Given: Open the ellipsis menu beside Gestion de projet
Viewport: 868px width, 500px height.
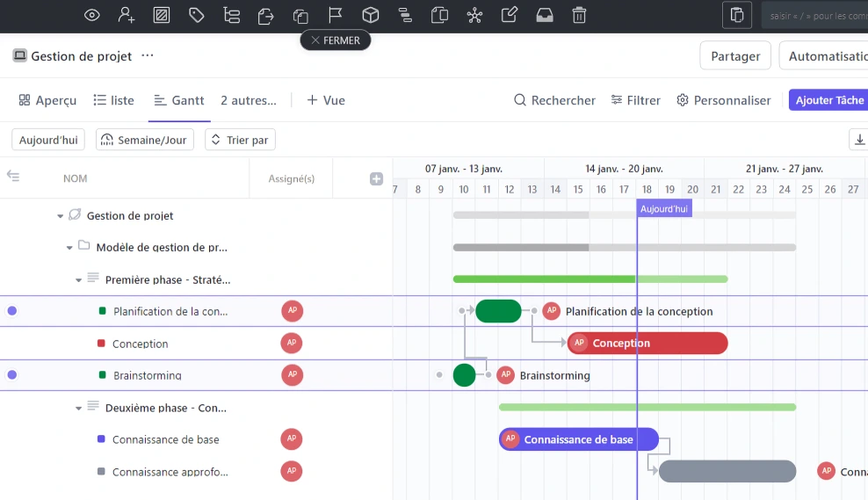Looking at the screenshot, I should (148, 55).
